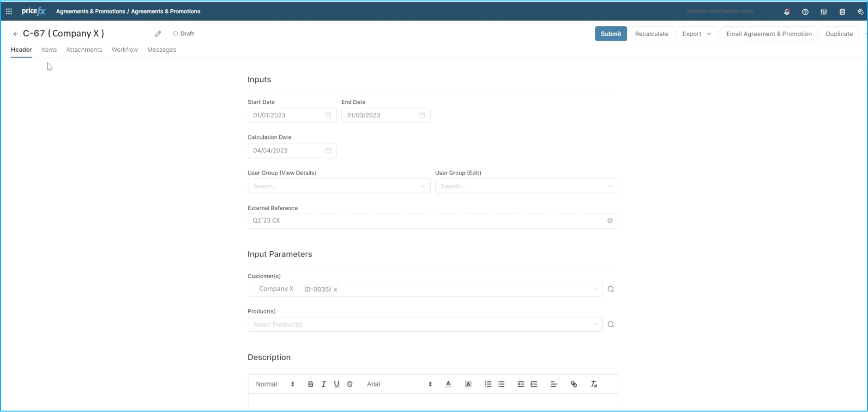Increase indent in description editor
Screen dimensions: 868x412
click(534, 384)
